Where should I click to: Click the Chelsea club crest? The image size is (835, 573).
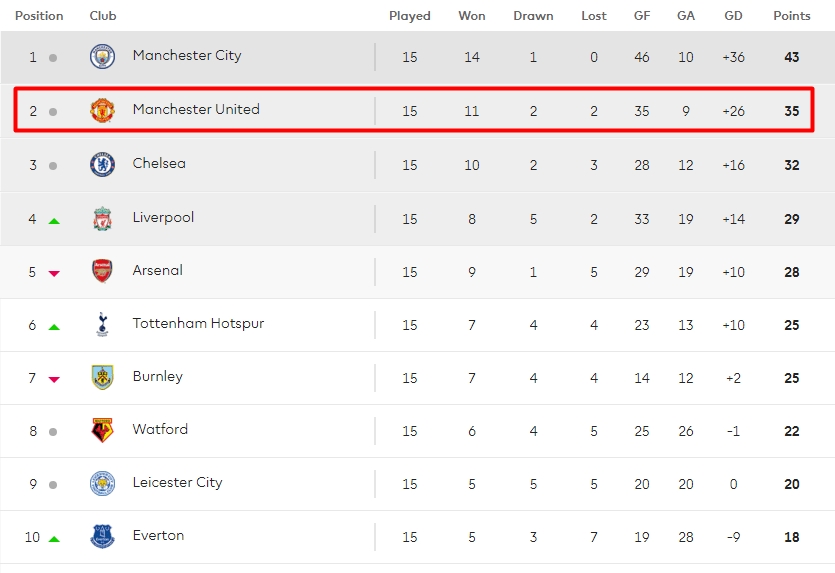coord(102,164)
